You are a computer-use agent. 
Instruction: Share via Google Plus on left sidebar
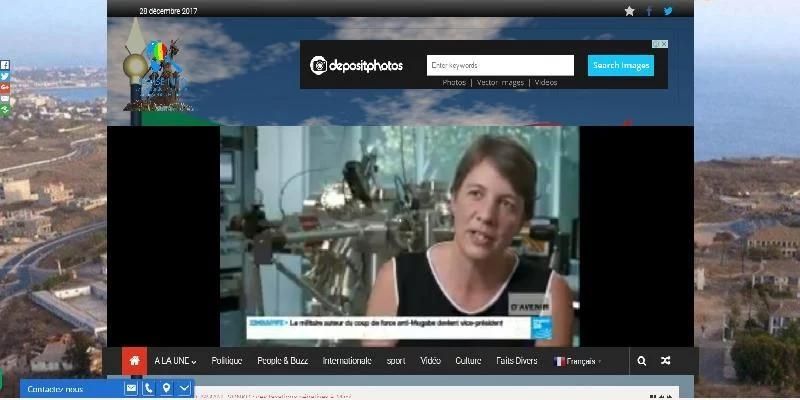[x=5, y=87]
